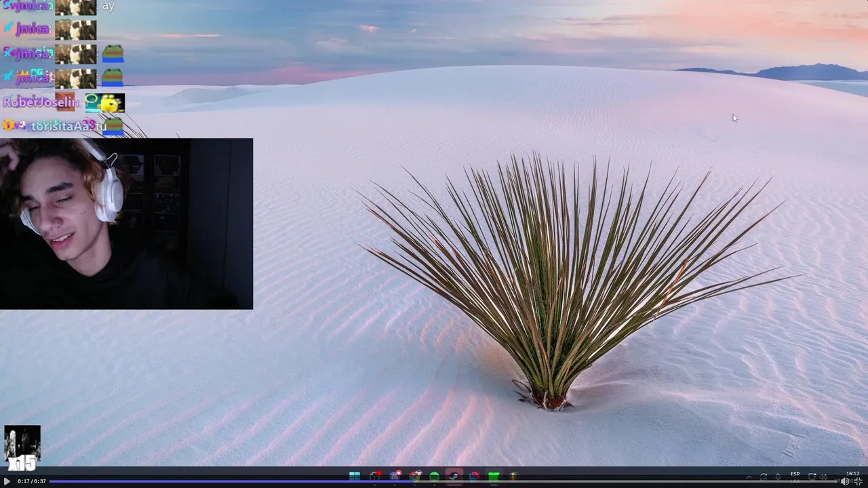Exit fullscreen with the collapse arrows icon

click(859, 481)
